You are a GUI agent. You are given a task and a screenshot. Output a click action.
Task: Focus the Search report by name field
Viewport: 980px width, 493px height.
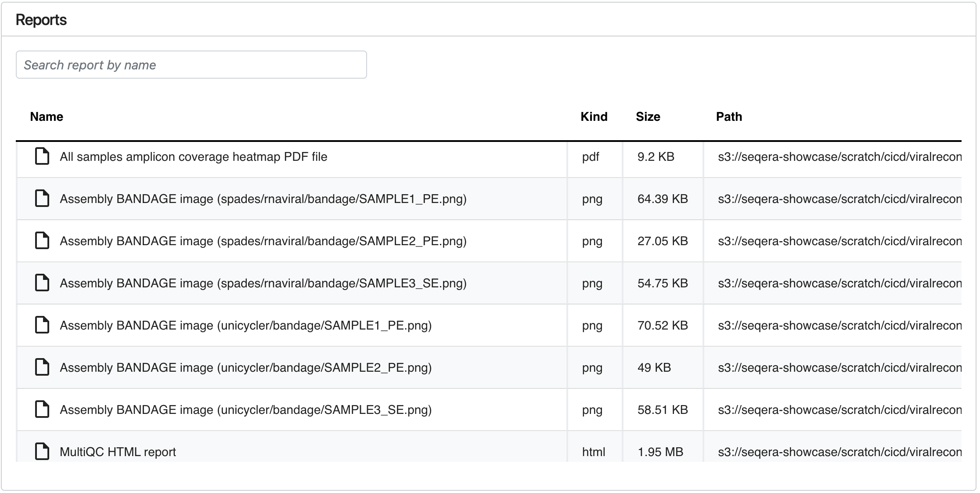point(191,65)
